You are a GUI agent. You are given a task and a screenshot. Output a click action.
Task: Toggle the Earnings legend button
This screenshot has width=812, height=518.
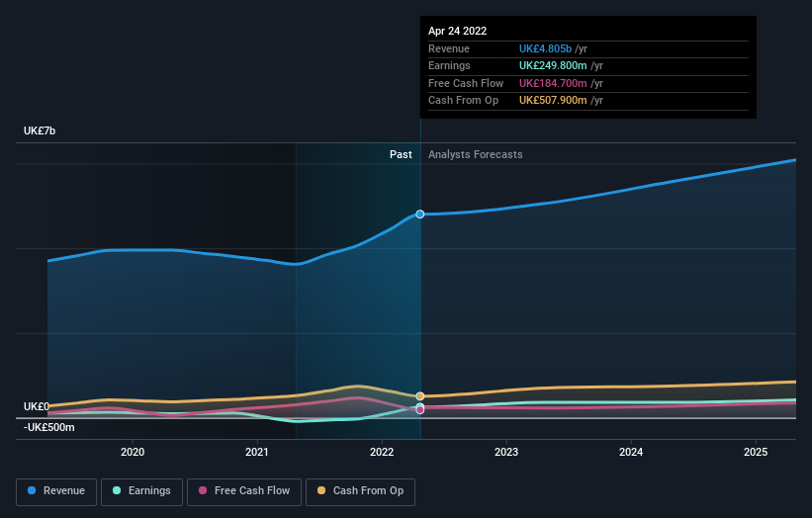141,491
